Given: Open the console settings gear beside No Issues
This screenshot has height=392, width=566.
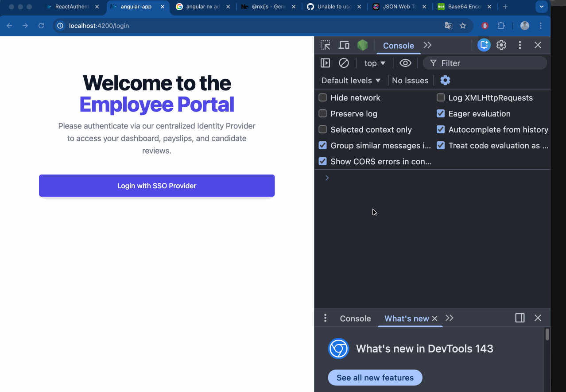Looking at the screenshot, I should pos(445,80).
